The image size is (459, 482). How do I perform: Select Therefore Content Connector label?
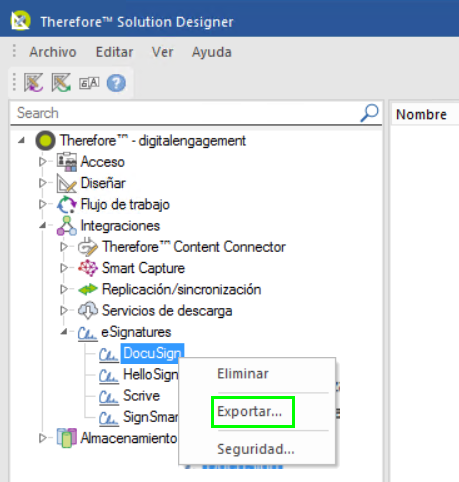[x=194, y=247]
